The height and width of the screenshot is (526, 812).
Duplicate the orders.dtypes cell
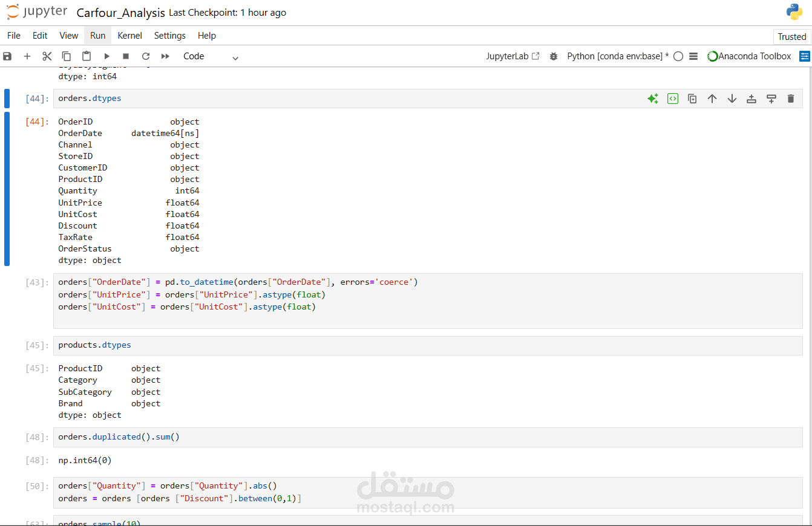(x=692, y=98)
